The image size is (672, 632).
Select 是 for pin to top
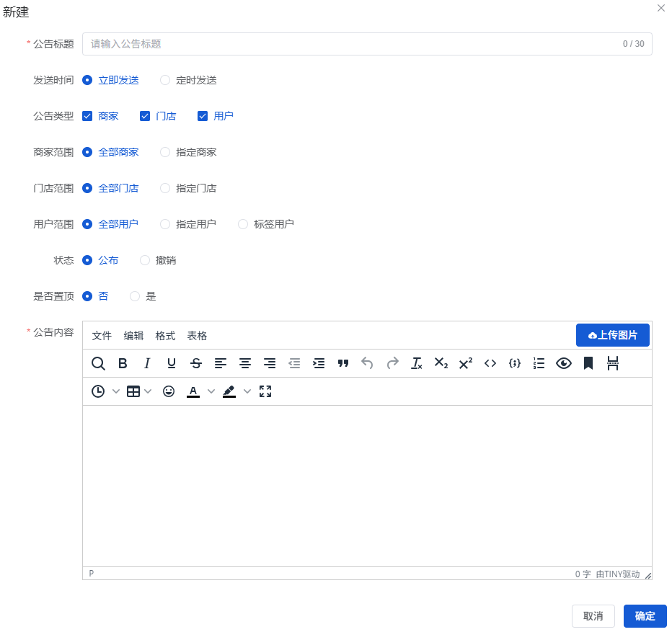click(x=143, y=296)
